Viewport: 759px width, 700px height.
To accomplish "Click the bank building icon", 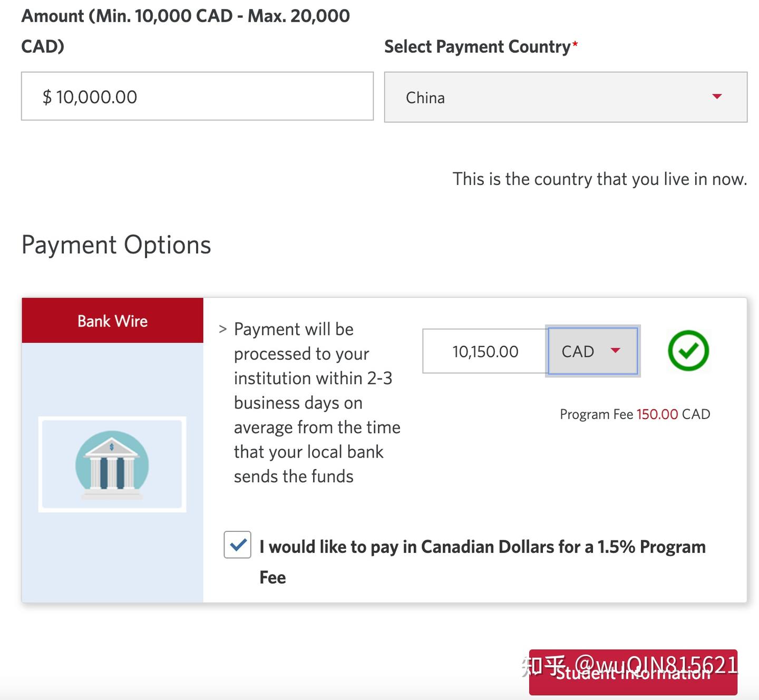I will (x=112, y=464).
